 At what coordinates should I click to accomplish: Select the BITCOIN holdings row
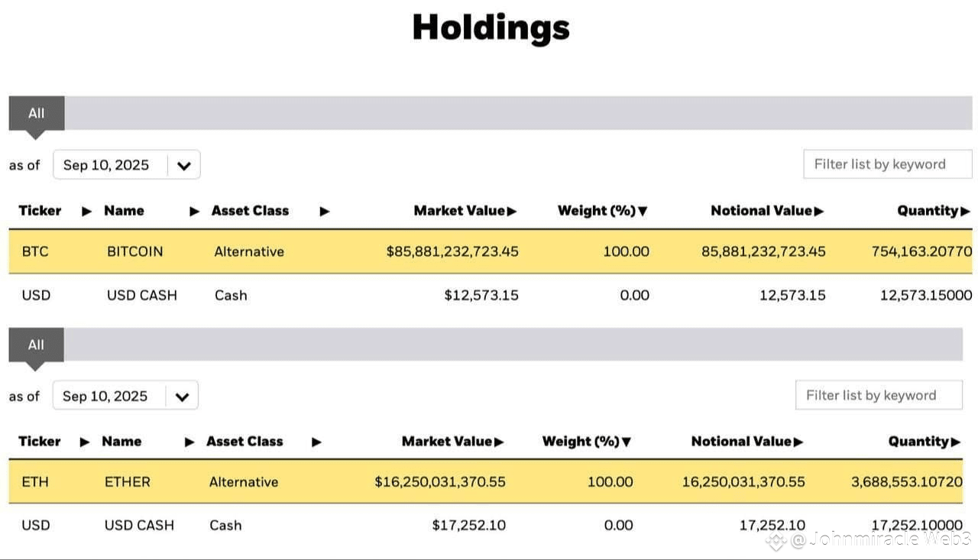point(491,251)
